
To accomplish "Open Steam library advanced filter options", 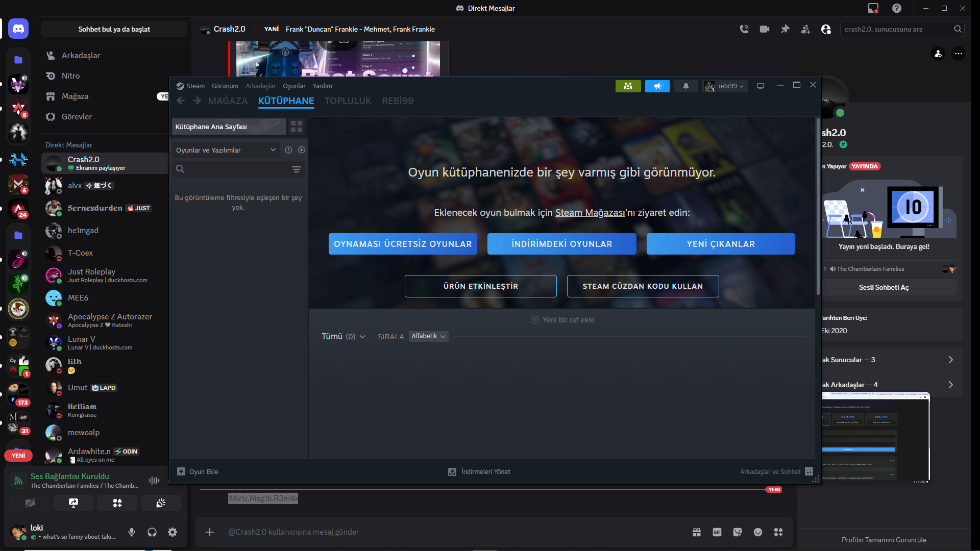I will tap(297, 169).
